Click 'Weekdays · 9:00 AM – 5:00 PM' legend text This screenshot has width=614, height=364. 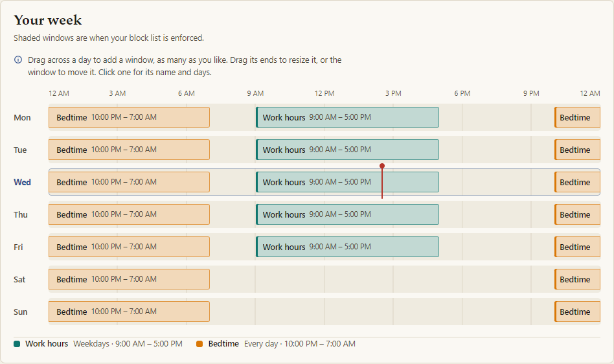(x=128, y=344)
